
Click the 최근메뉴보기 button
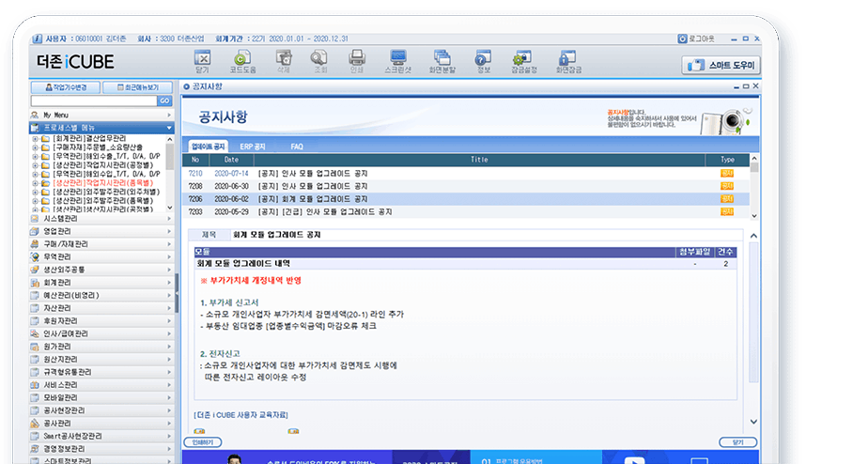coord(137,87)
